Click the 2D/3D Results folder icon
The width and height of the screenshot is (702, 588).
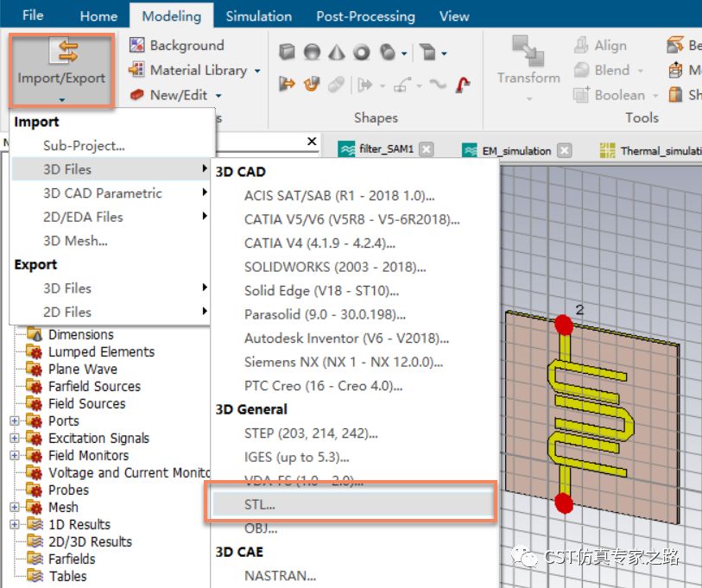[x=35, y=541]
